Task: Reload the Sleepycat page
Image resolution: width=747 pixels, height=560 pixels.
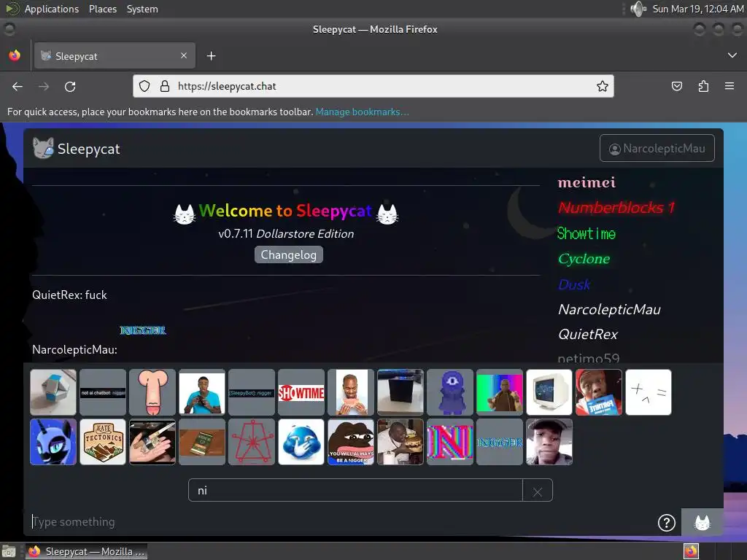Action: pos(70,86)
